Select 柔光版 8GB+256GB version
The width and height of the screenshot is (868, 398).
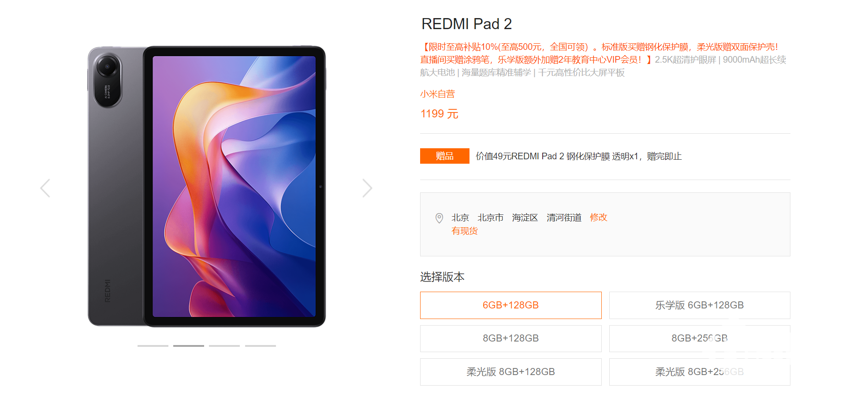pyautogui.click(x=700, y=372)
